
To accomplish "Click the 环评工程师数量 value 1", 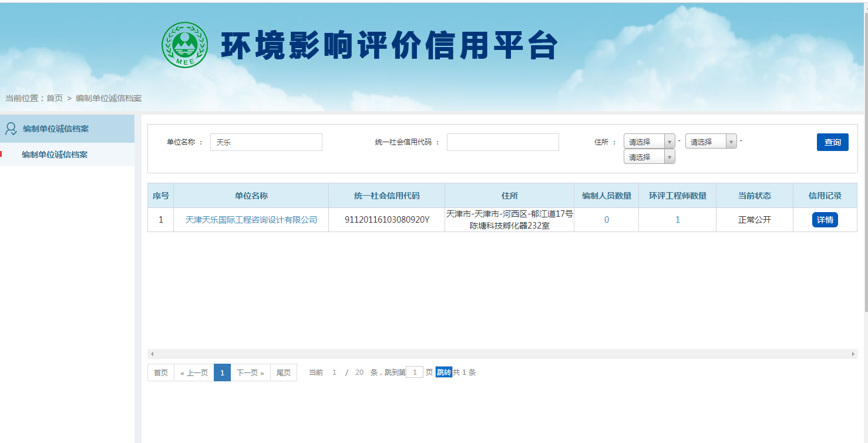I will [x=677, y=220].
